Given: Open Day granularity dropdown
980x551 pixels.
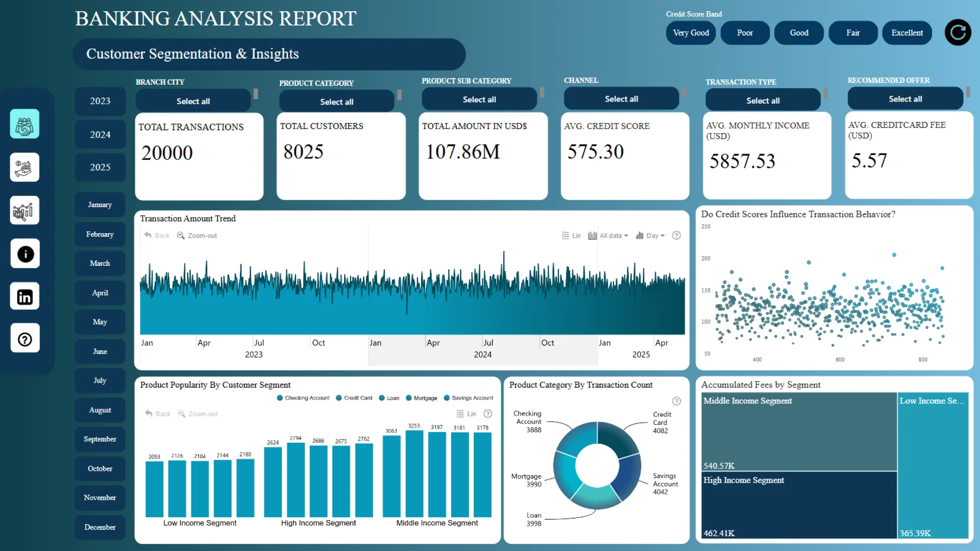Looking at the screenshot, I should (x=650, y=236).
